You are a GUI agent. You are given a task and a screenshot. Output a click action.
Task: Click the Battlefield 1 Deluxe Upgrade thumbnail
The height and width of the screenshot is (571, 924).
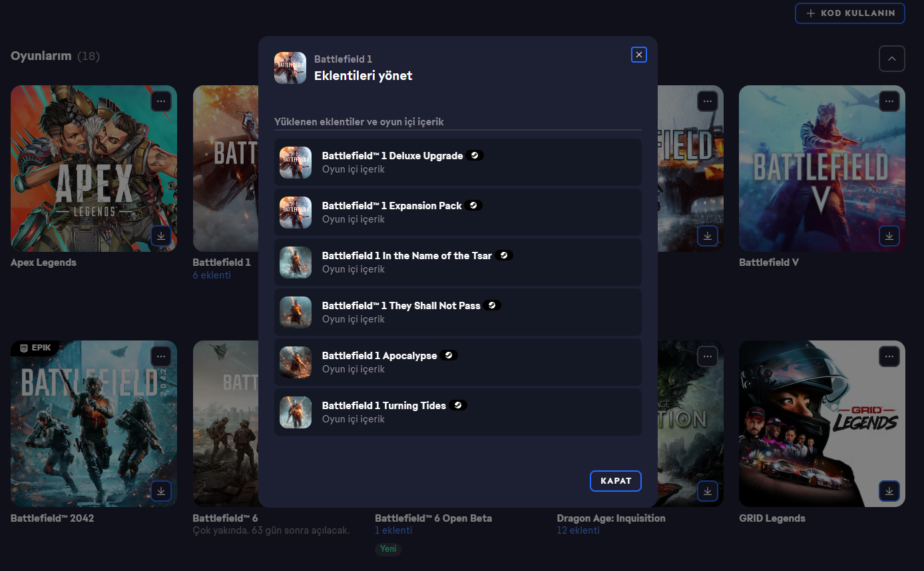coord(296,163)
